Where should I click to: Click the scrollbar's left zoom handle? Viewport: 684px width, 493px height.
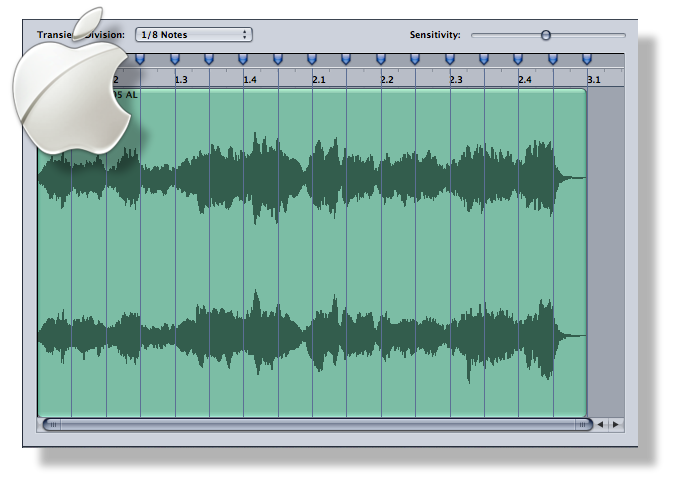50,424
